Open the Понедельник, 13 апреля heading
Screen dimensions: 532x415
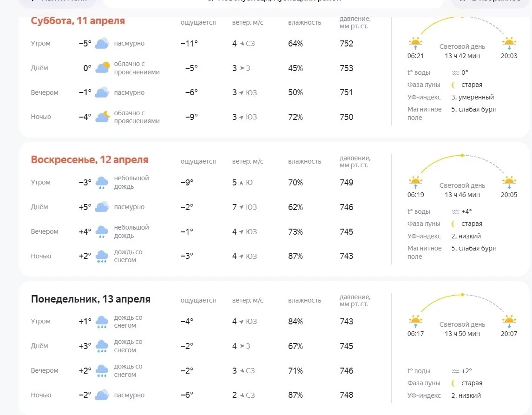(91, 299)
